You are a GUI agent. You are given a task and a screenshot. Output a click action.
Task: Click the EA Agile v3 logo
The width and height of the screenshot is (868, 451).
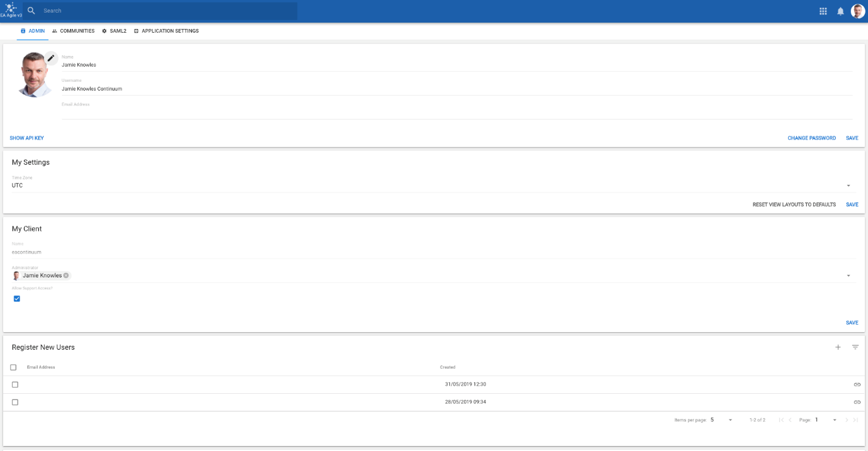coord(11,11)
